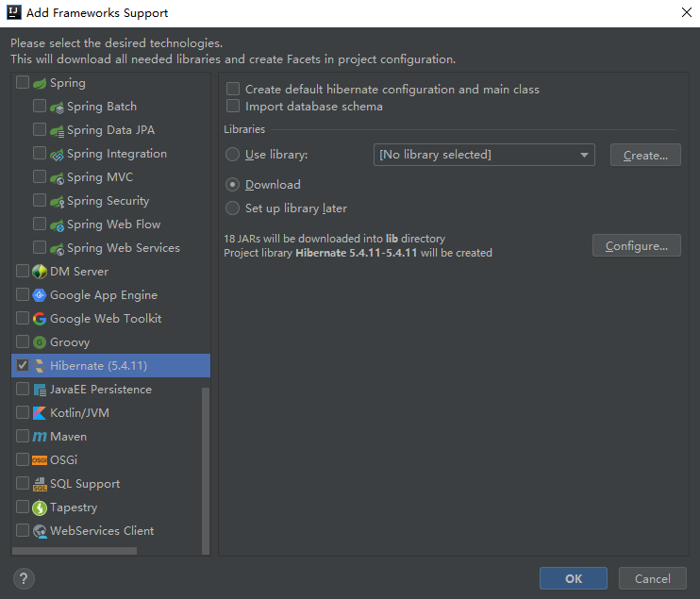Click the WebServices Client icon

tap(40, 531)
